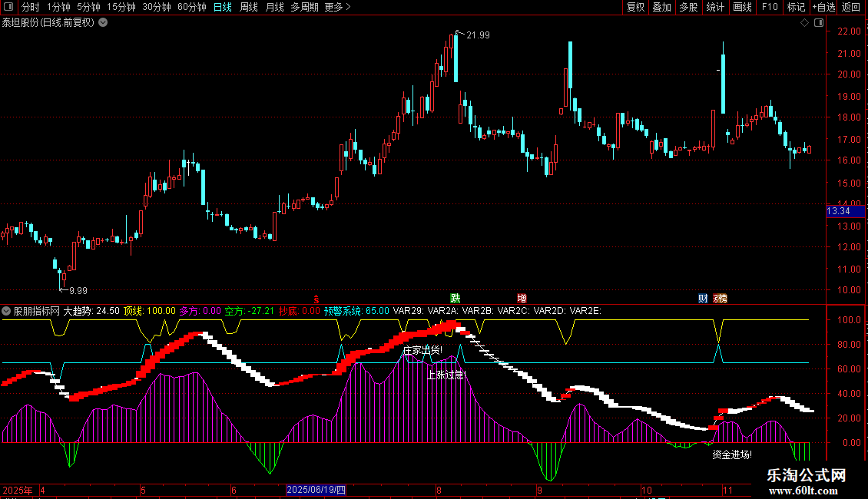Click the 返回 back button
The width and height of the screenshot is (868, 499).
pyautogui.click(x=851, y=8)
